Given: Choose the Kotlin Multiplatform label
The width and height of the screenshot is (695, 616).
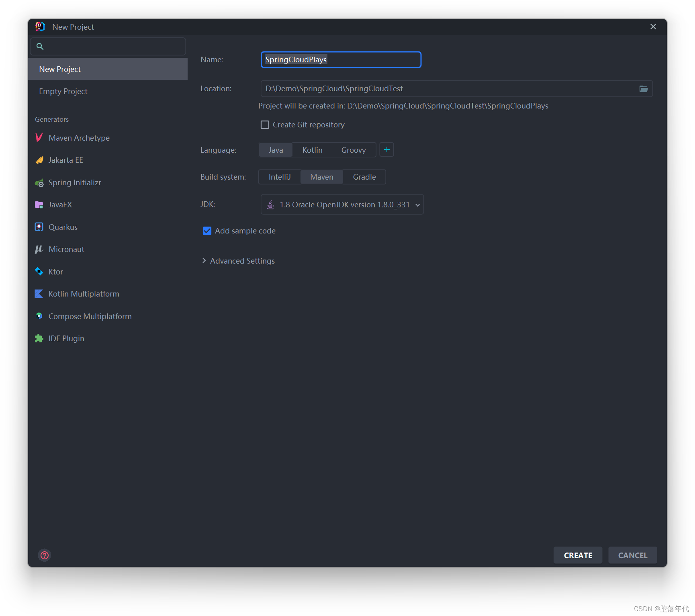Looking at the screenshot, I should pos(84,294).
